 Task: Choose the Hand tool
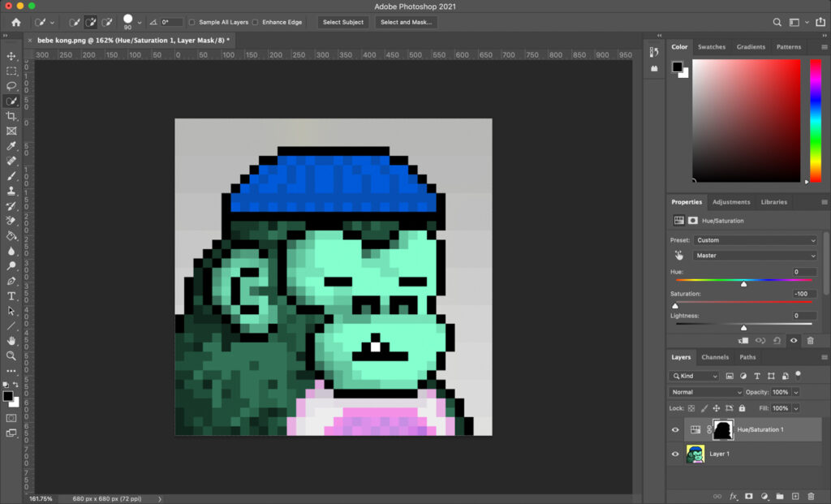pyautogui.click(x=11, y=341)
